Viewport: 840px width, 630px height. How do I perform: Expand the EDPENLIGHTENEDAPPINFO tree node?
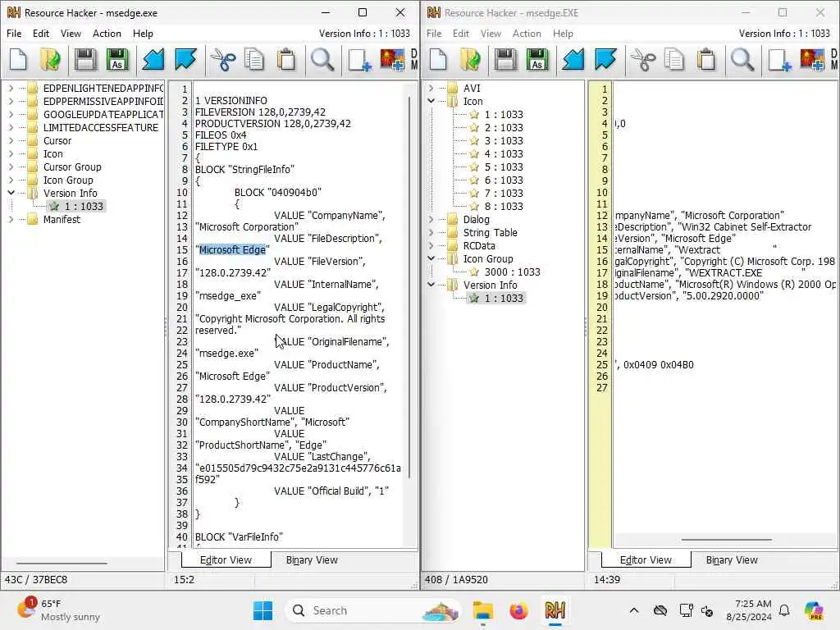[x=11, y=88]
